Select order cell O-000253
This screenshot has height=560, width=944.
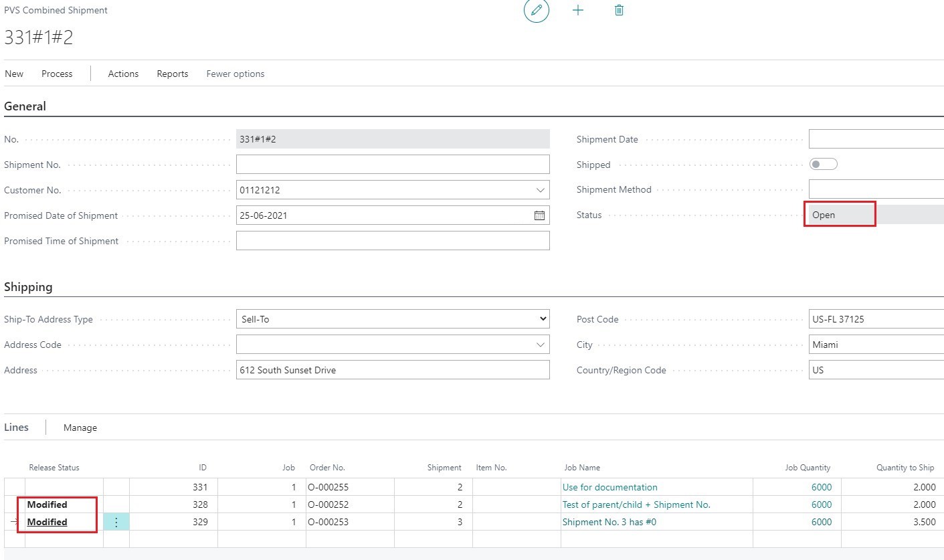coord(350,522)
